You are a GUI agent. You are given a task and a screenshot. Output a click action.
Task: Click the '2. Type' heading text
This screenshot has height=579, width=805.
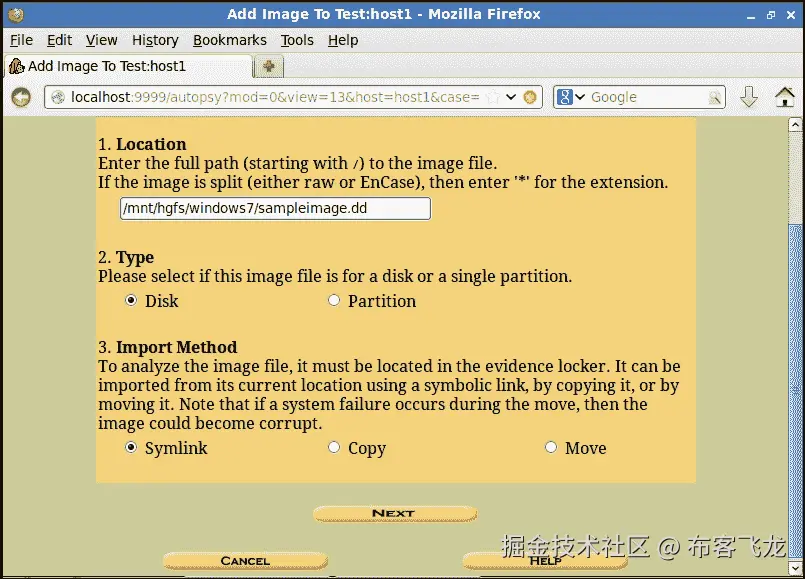126,257
